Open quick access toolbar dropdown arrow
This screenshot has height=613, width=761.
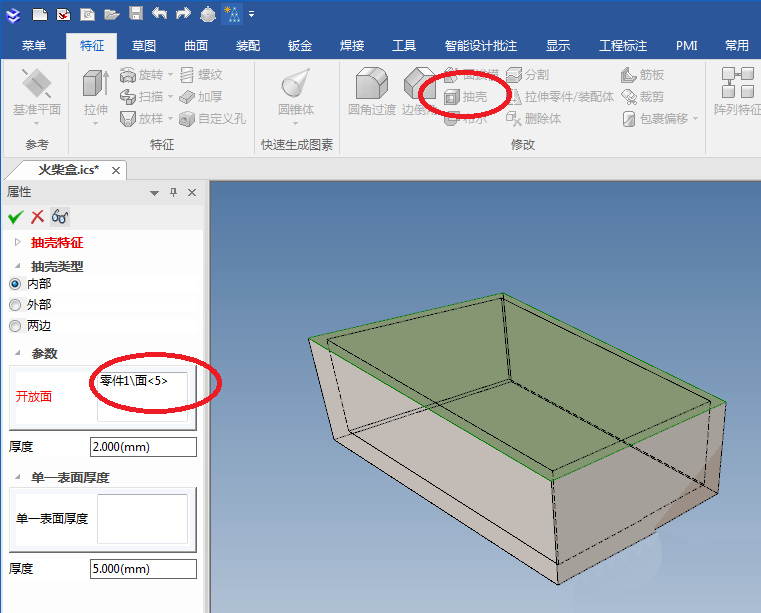[251, 14]
